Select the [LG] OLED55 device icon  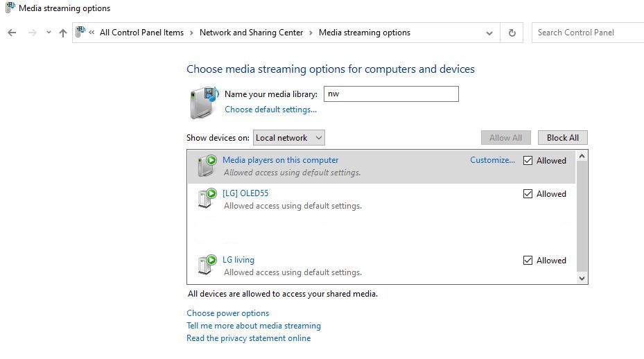(x=207, y=198)
